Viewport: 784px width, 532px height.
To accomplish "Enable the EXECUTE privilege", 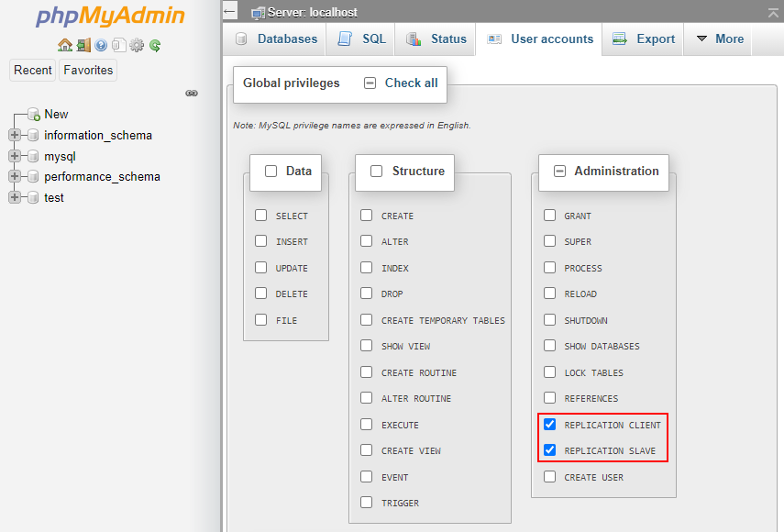I will click(x=367, y=424).
